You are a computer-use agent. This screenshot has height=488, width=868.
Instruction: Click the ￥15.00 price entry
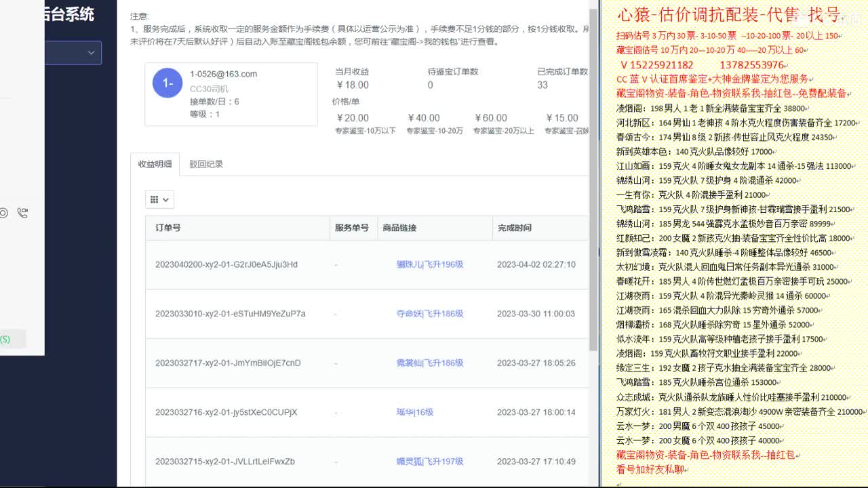click(x=562, y=118)
